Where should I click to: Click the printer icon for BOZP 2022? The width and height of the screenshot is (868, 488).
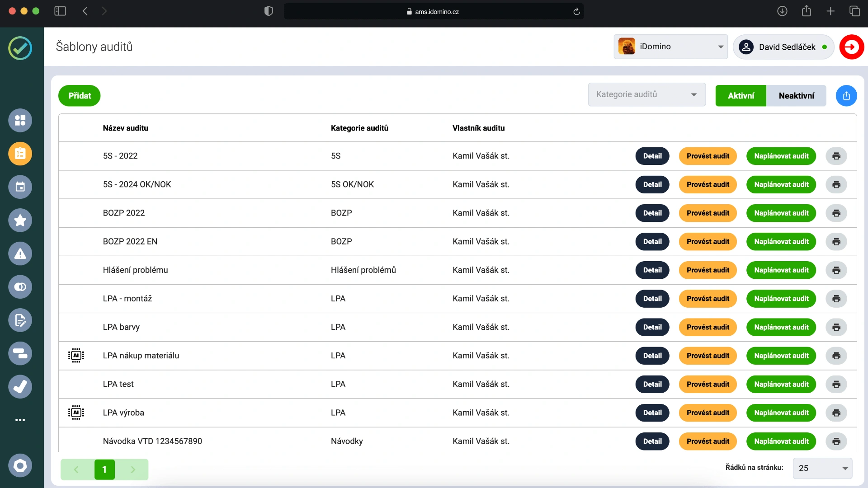click(836, 213)
